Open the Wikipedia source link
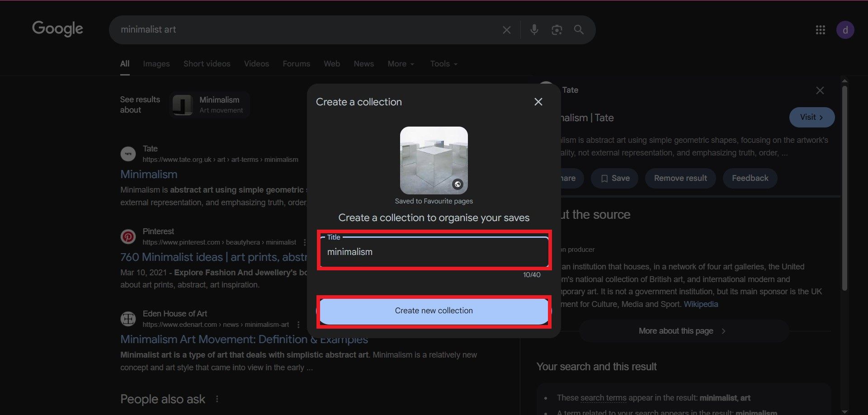 [700, 304]
